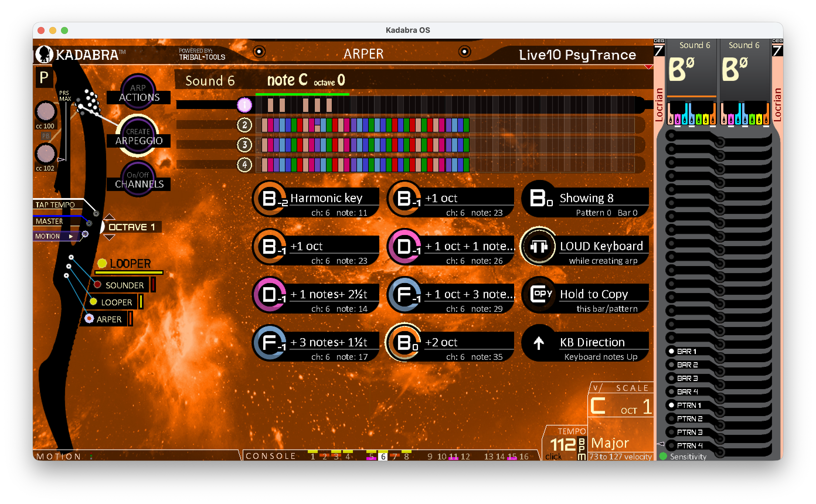This screenshot has height=504, width=816.
Task: Toggle the ARPER dot in left panel
Action: pos(89,319)
